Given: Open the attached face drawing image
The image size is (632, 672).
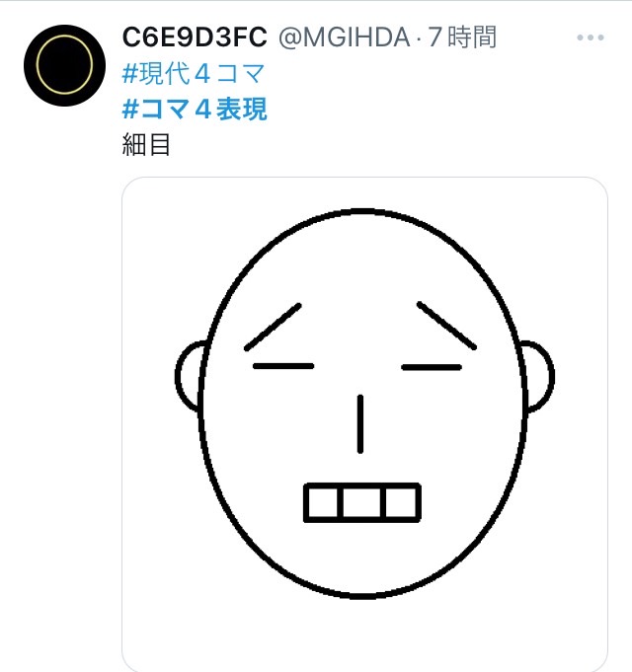Looking at the screenshot, I should [x=364, y=424].
